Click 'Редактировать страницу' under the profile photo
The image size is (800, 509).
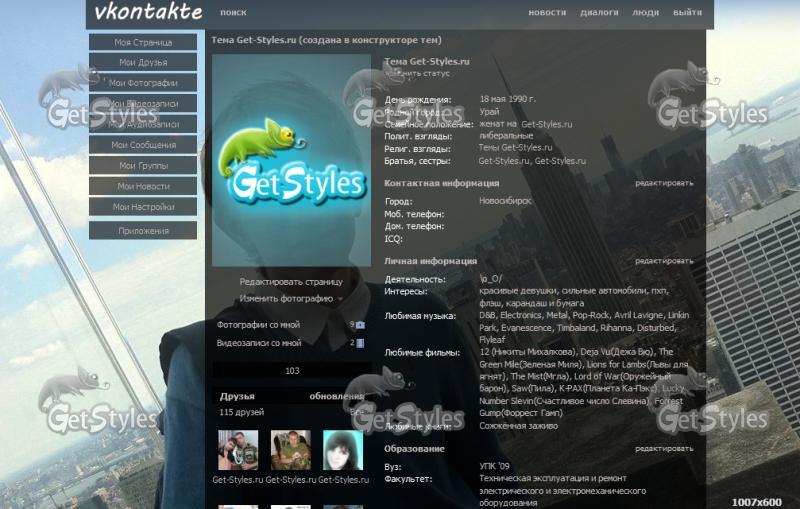pyautogui.click(x=291, y=282)
